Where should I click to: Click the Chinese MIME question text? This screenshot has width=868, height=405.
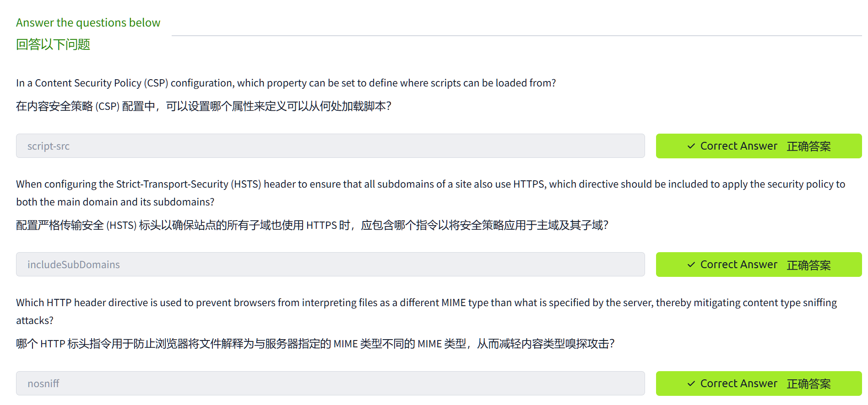315,344
